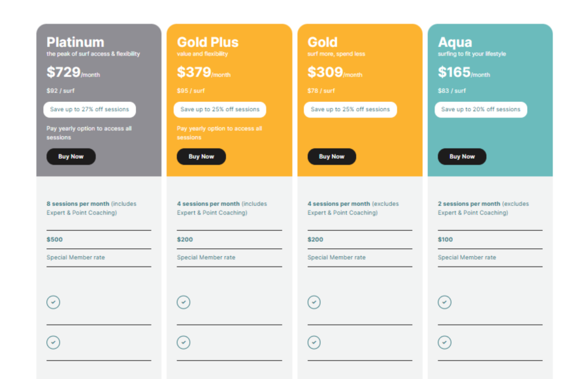Select Gold Plus Save up to 25% badge
This screenshot has height=379, width=588.
220,110
